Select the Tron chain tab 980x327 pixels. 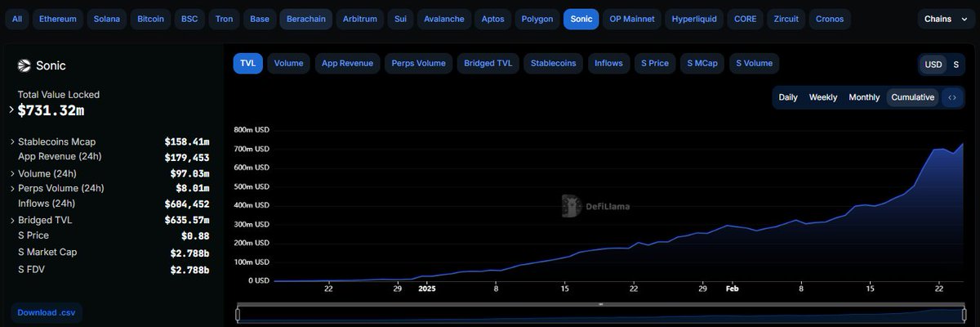[224, 18]
